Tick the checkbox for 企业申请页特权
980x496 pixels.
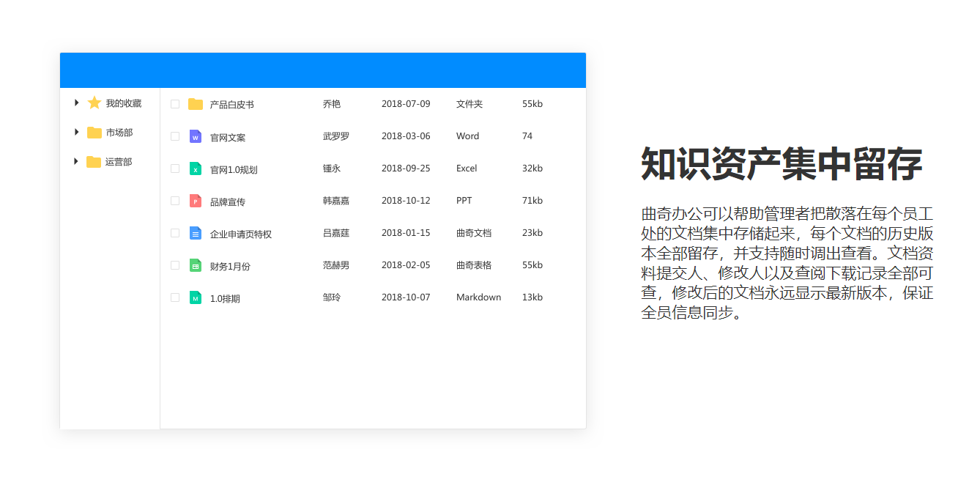pos(175,233)
